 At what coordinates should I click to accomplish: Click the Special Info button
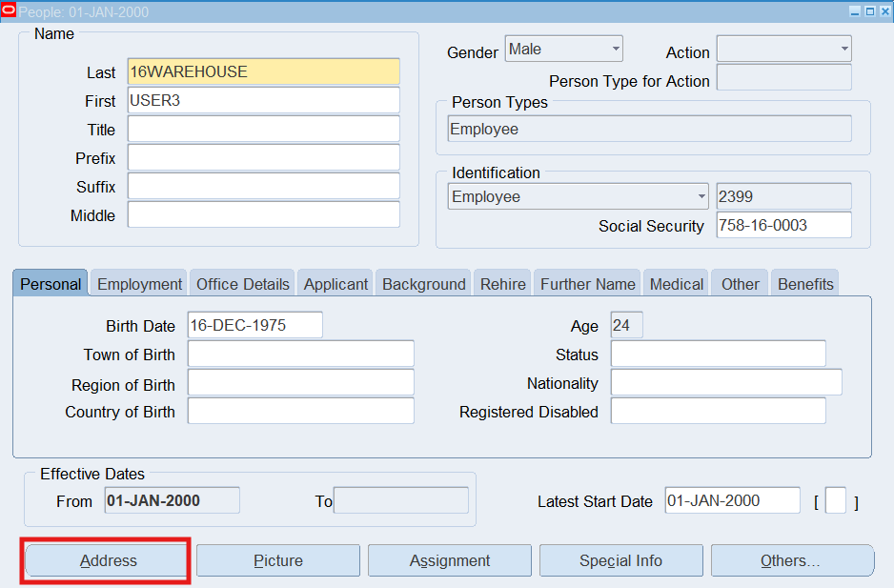tap(620, 560)
